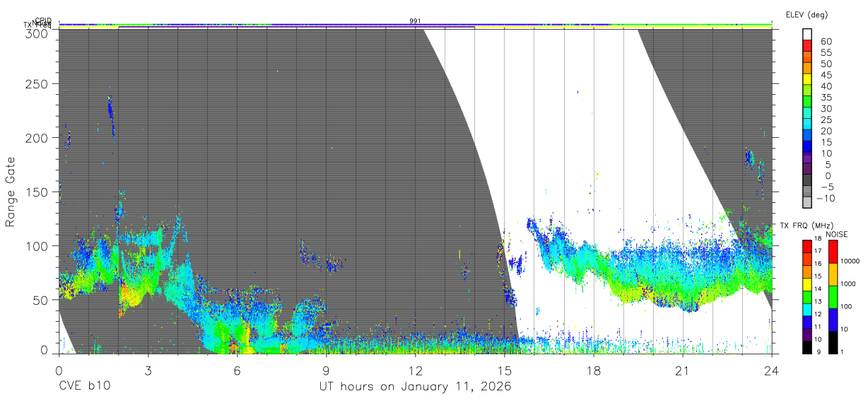Click the TX frequency strip above the plot
The height and width of the screenshot is (401, 868).
pyautogui.click(x=416, y=27)
